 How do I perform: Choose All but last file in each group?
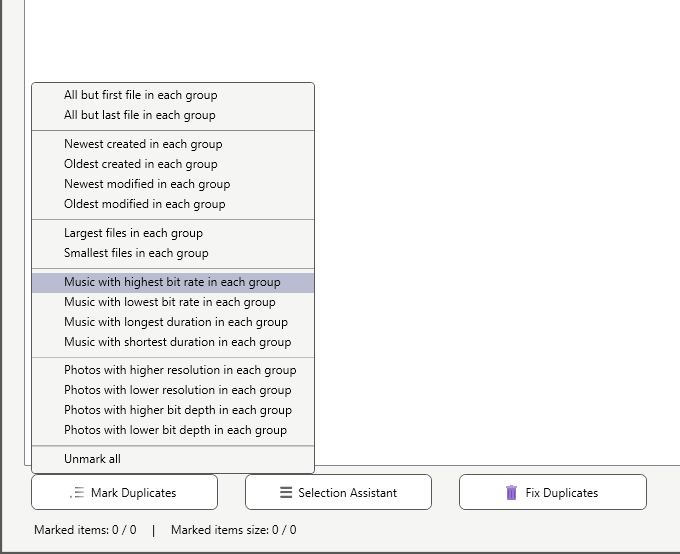click(x=173, y=115)
